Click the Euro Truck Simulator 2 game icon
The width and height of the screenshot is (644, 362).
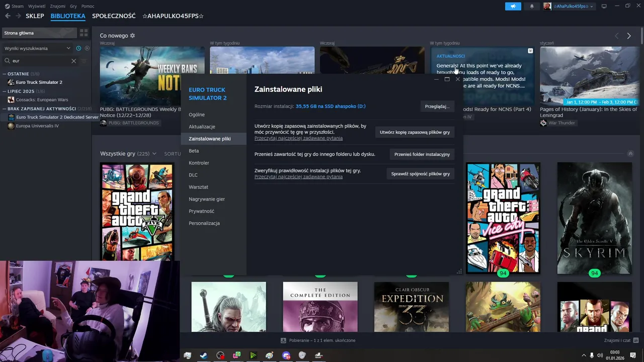11,82
